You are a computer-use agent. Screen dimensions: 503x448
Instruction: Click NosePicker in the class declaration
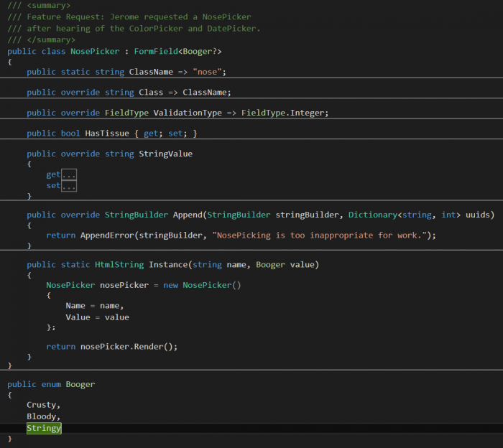95,51
